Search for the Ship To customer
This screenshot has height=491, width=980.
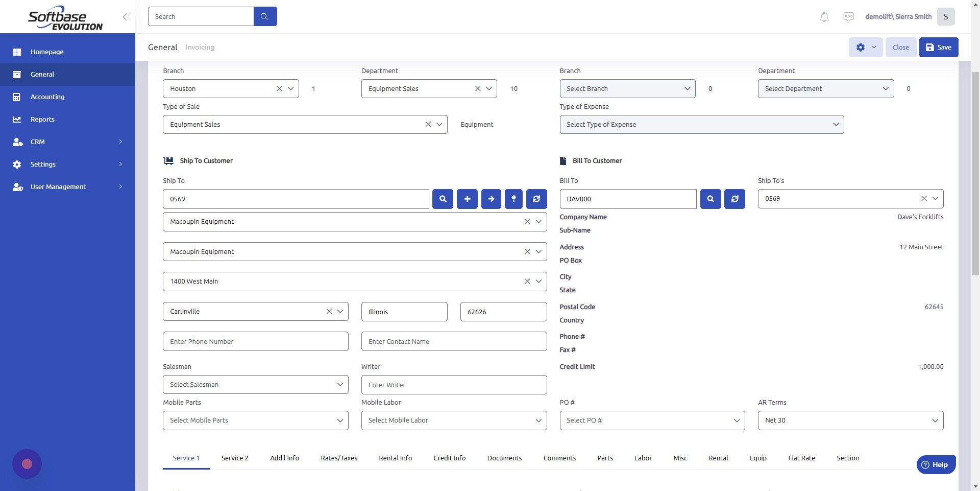pyautogui.click(x=442, y=199)
